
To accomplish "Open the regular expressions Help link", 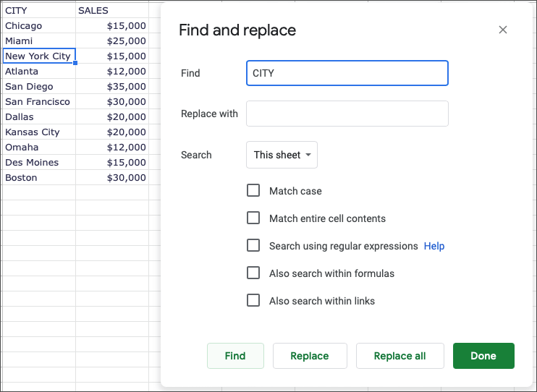I will pos(434,246).
